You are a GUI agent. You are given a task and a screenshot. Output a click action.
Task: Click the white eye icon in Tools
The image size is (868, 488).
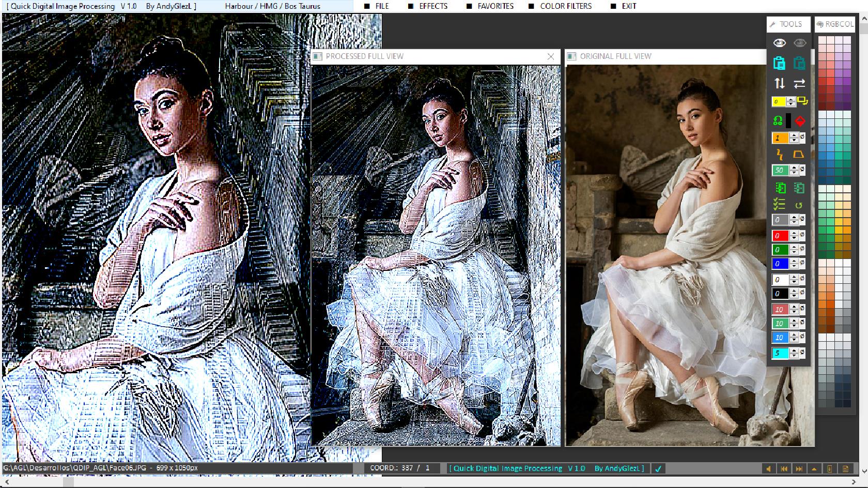click(779, 43)
